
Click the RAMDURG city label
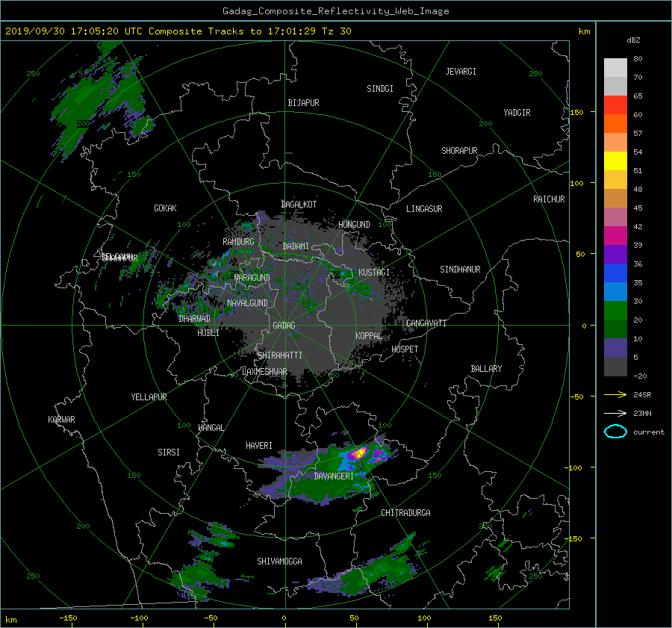coord(238,242)
